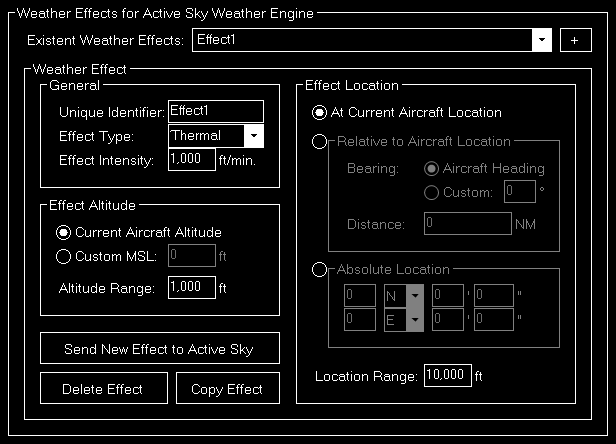The width and height of the screenshot is (616, 444).
Task: Click the Effect Intensity input field
Action: tap(192, 160)
